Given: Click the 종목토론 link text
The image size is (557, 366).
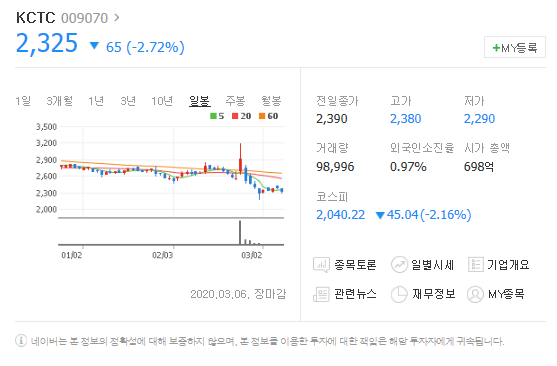Looking at the screenshot, I should point(355,265).
